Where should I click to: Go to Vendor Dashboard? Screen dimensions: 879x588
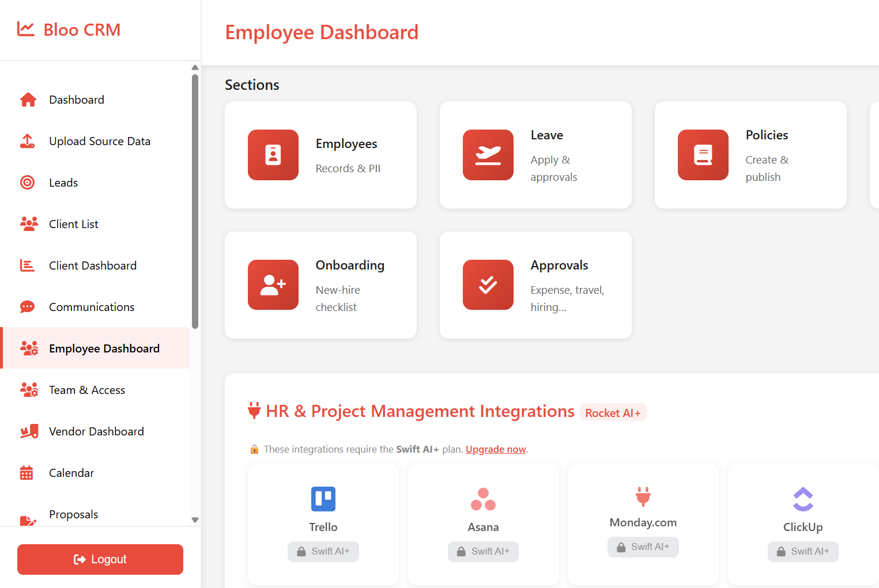[x=96, y=431]
